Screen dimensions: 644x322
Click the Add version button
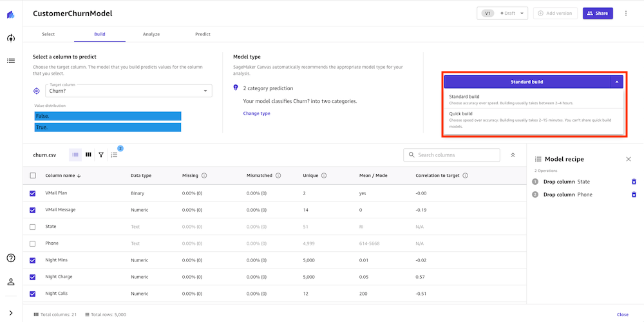pos(555,13)
